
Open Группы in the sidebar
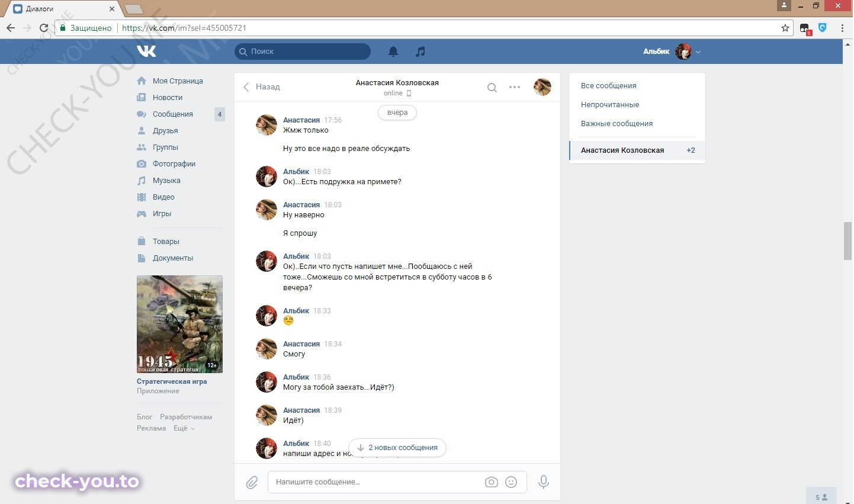coord(165,147)
